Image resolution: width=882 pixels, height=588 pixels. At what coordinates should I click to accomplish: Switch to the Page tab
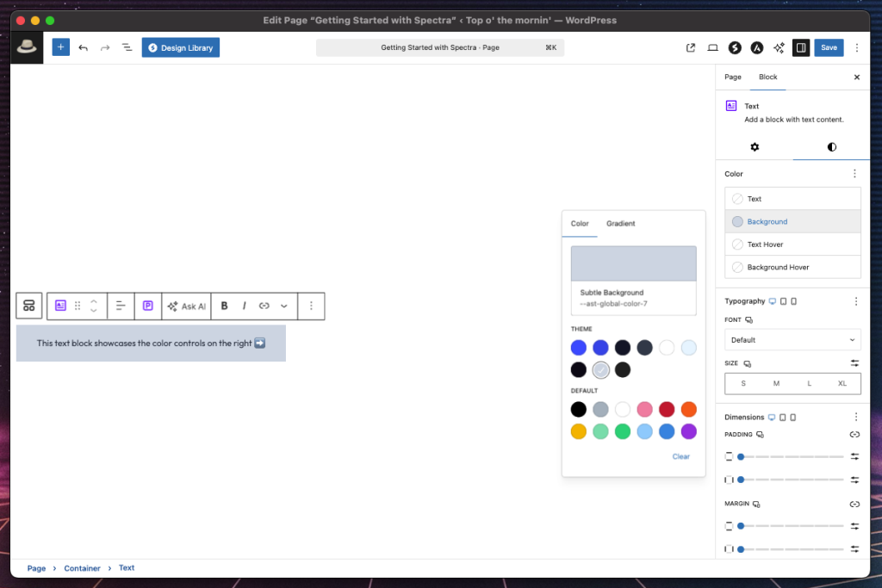pos(732,77)
